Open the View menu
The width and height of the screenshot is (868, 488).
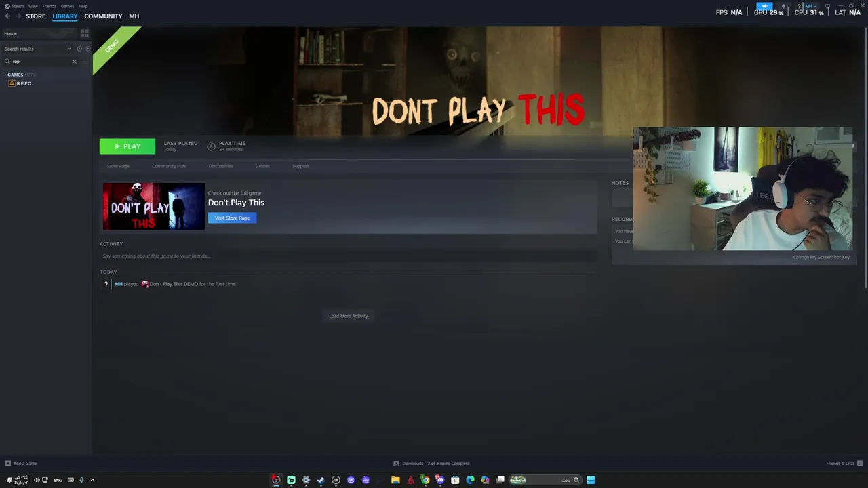(33, 6)
